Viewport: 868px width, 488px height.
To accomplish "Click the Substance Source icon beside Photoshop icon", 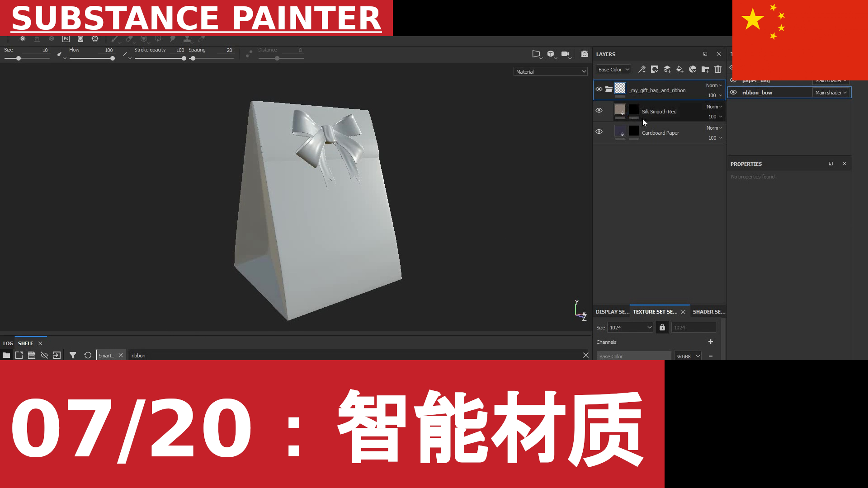I will (x=80, y=39).
